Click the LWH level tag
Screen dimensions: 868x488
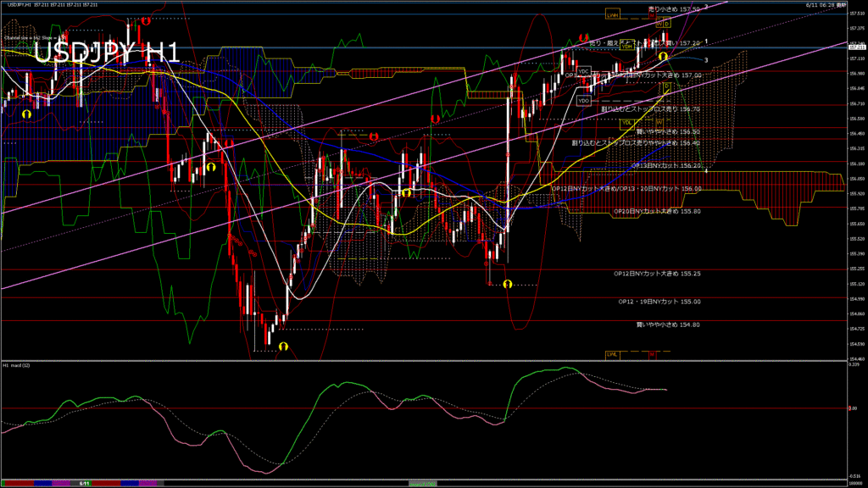click(612, 15)
